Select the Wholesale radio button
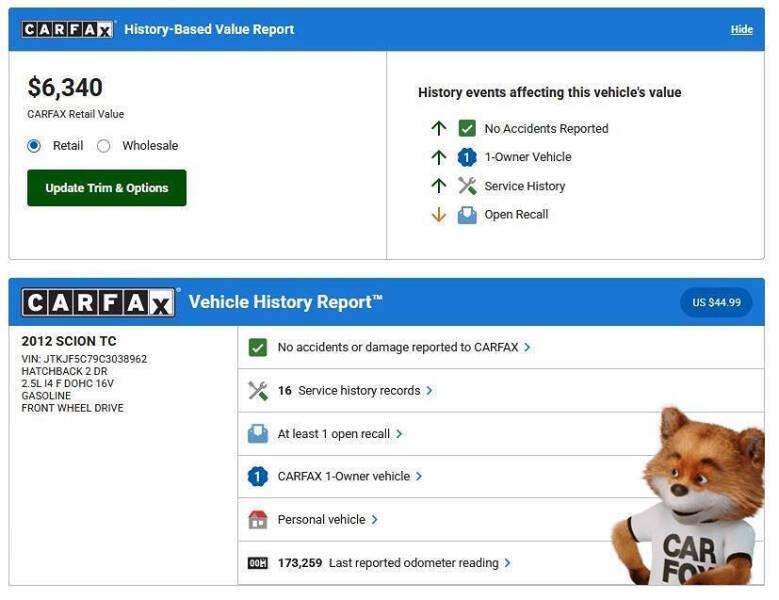Viewport: 779px width, 600px height. [x=104, y=146]
